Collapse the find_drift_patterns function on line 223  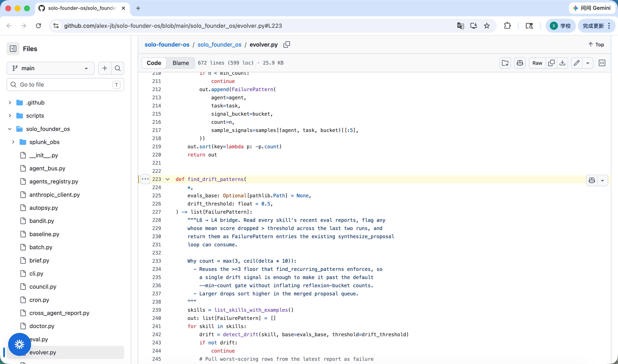tap(168, 179)
